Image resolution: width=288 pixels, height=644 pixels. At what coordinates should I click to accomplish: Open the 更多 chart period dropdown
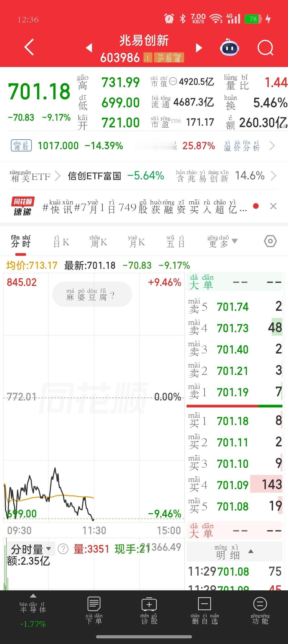click(222, 241)
